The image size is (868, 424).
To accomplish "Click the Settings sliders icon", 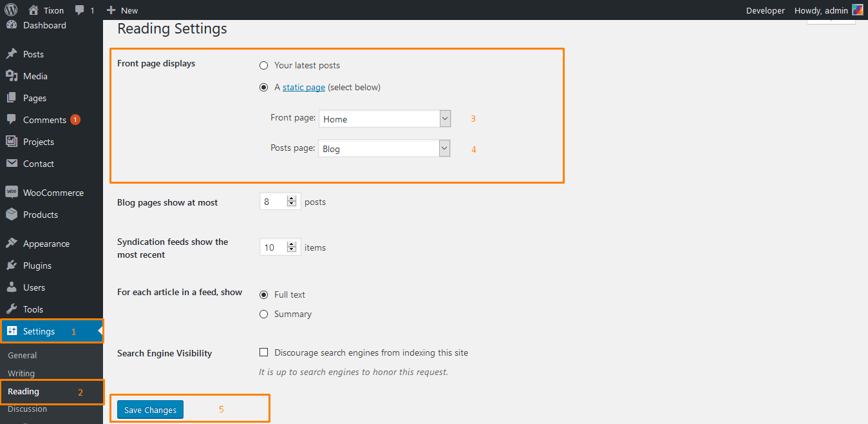I will [12, 331].
